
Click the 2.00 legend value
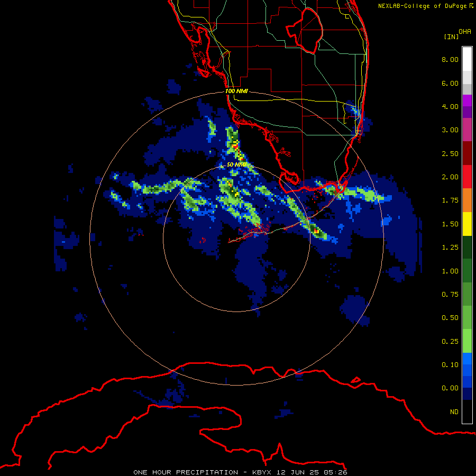pyautogui.click(x=450, y=177)
